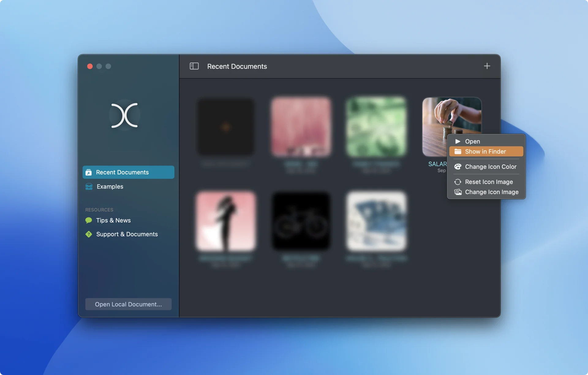This screenshot has height=375, width=588.
Task: Select Show in Finder in the context menu
Action: [x=485, y=151]
